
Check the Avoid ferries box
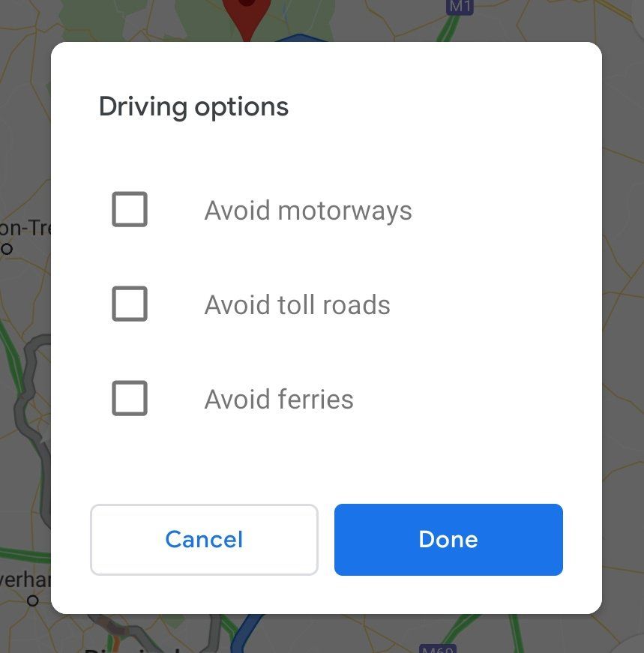coord(130,398)
